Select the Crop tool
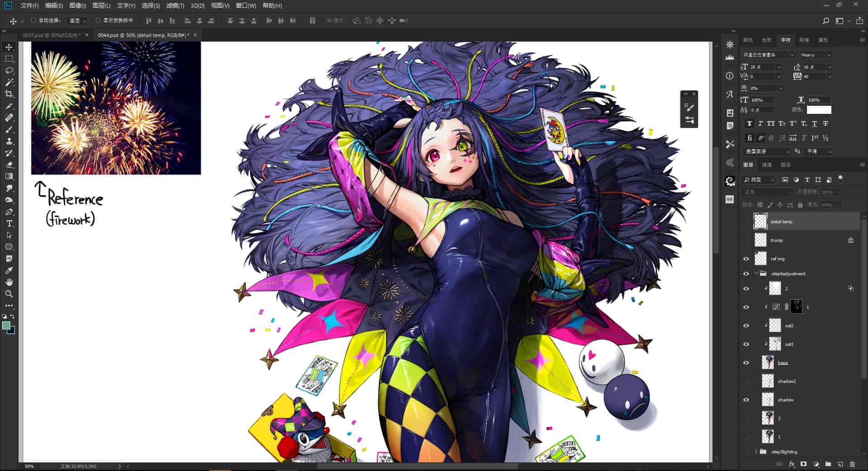868x471 pixels. (x=9, y=94)
